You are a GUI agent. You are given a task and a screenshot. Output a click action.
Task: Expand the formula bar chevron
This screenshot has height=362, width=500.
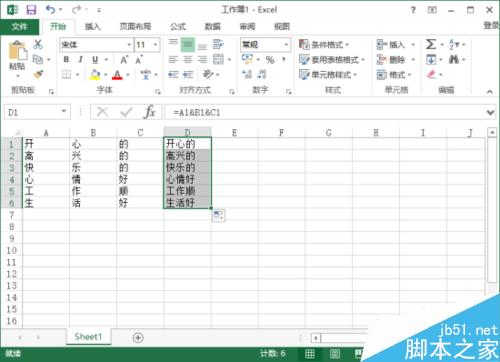(x=490, y=113)
